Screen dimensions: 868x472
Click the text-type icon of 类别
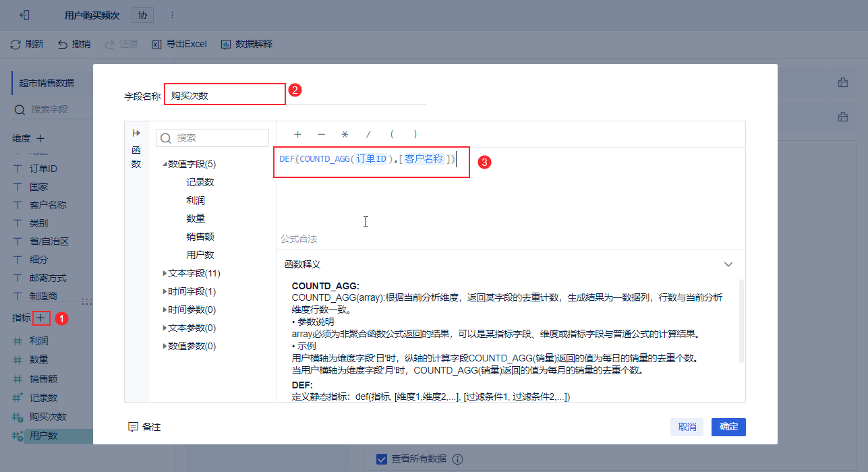point(18,223)
